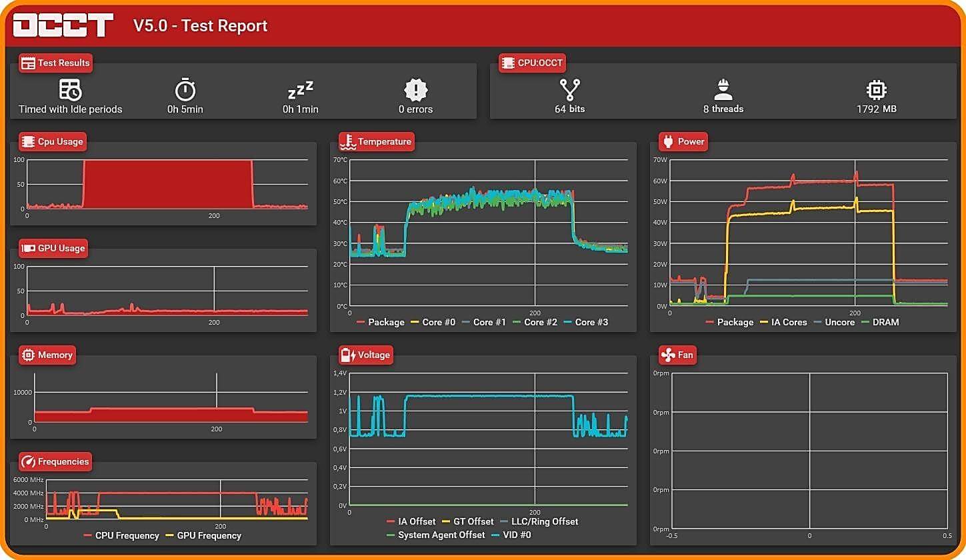The width and height of the screenshot is (966, 560).
Task: Toggle DRAM in the Power legend
Action: tap(880, 322)
